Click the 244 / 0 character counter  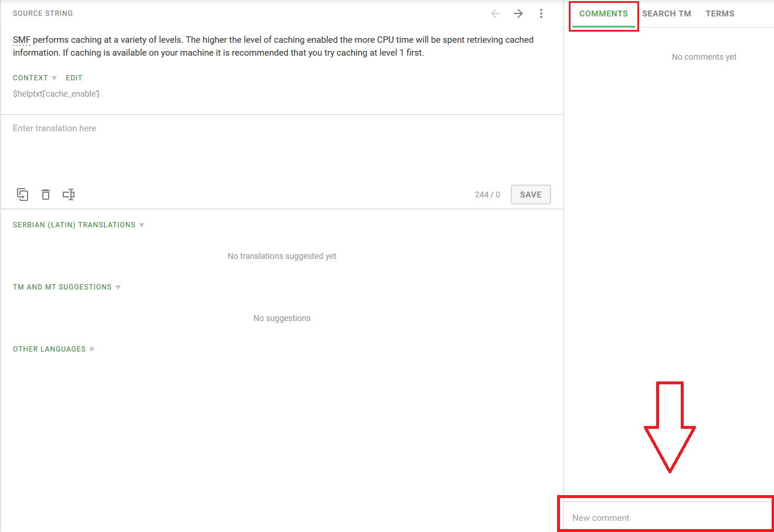point(487,195)
